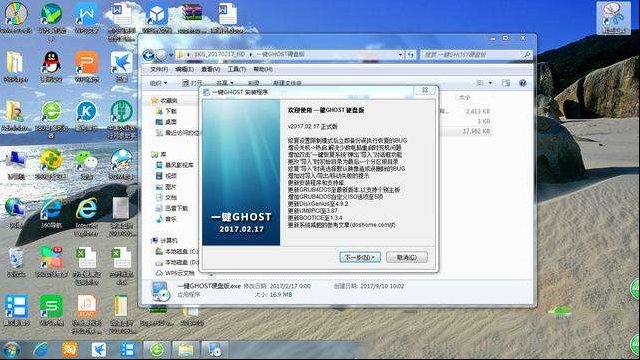Open the 查看(V) menu in Explorer
This screenshot has width=640, height=360.
[x=211, y=69]
